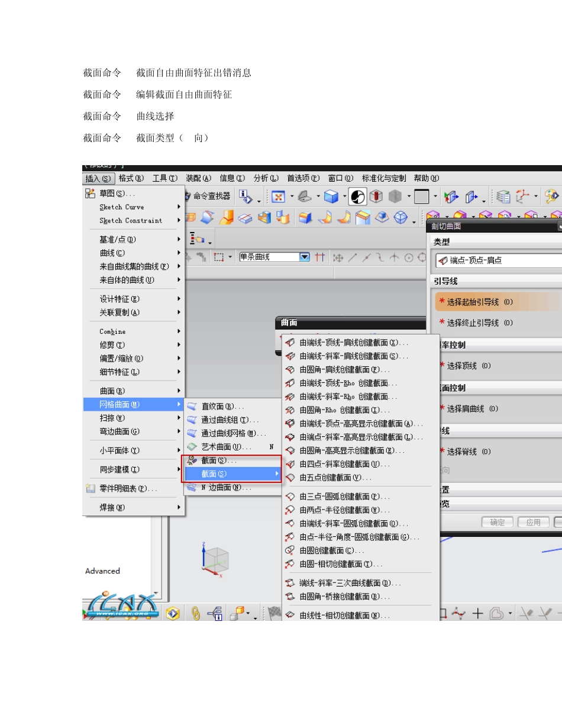Click the 由五点创建截面 icon

pos(290,478)
